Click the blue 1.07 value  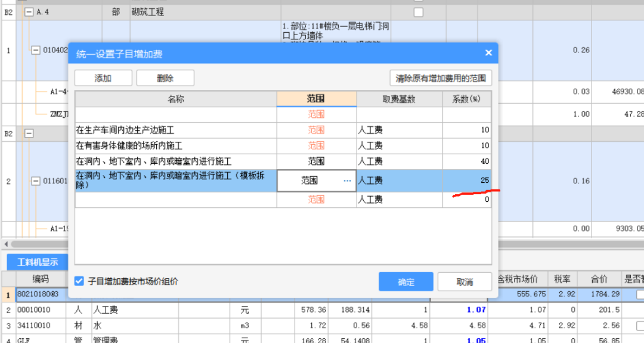click(476, 310)
